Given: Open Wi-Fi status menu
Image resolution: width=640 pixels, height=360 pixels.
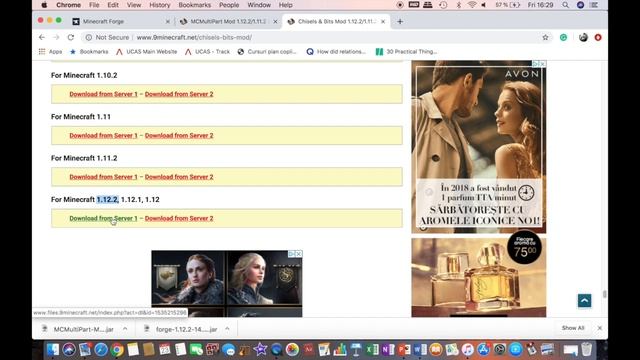Looking at the screenshot, I should click(x=472, y=5).
